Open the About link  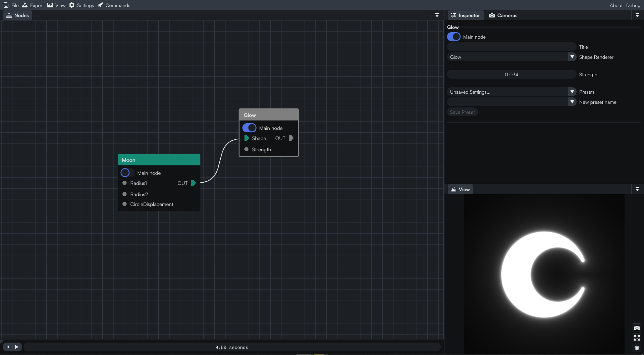coord(616,5)
